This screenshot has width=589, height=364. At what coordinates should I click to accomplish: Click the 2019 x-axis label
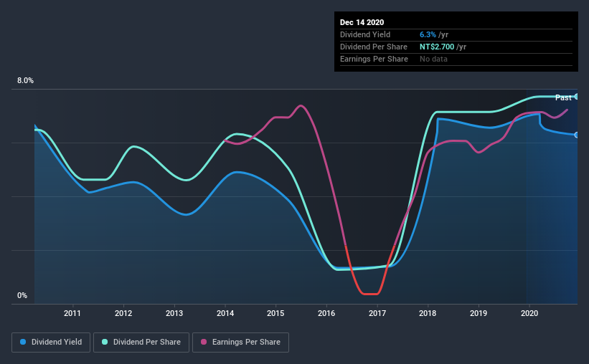coord(479,313)
